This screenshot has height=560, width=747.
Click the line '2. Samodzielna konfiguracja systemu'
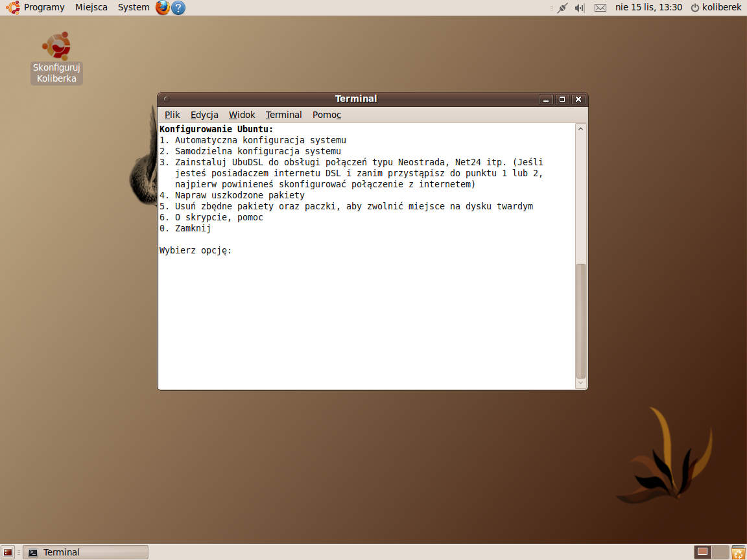pos(250,151)
